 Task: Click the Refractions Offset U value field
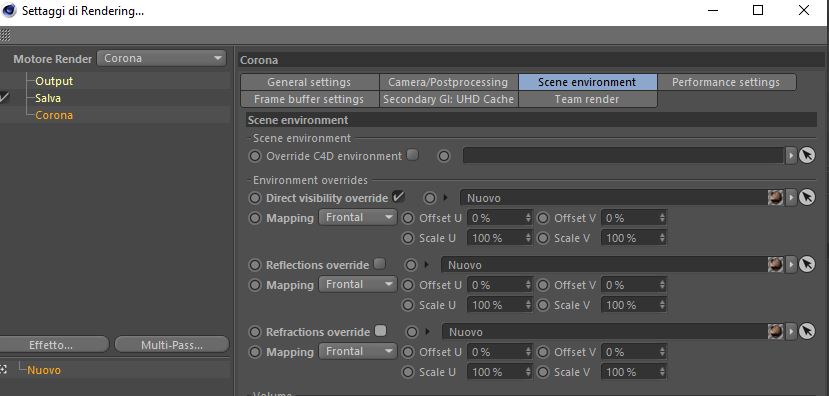[499, 352]
